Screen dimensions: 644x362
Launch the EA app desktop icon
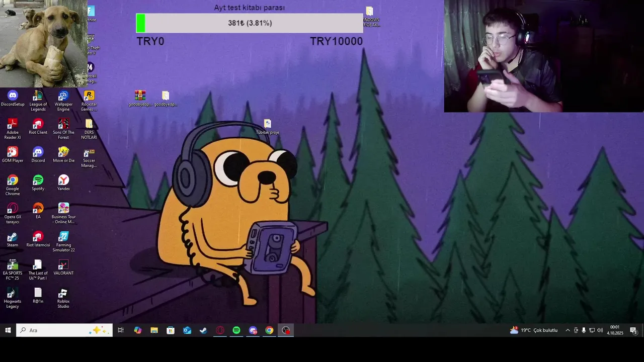tap(38, 211)
